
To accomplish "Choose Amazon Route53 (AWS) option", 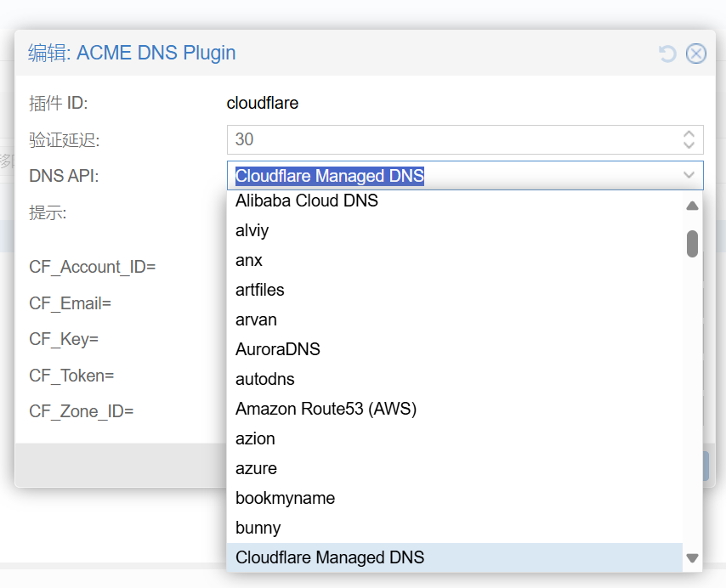I will 326,409.
